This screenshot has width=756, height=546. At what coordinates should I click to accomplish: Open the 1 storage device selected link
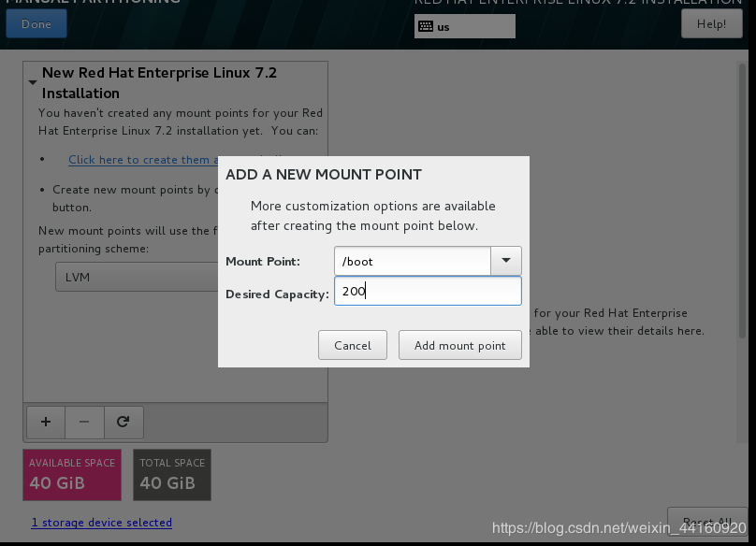[x=102, y=523]
